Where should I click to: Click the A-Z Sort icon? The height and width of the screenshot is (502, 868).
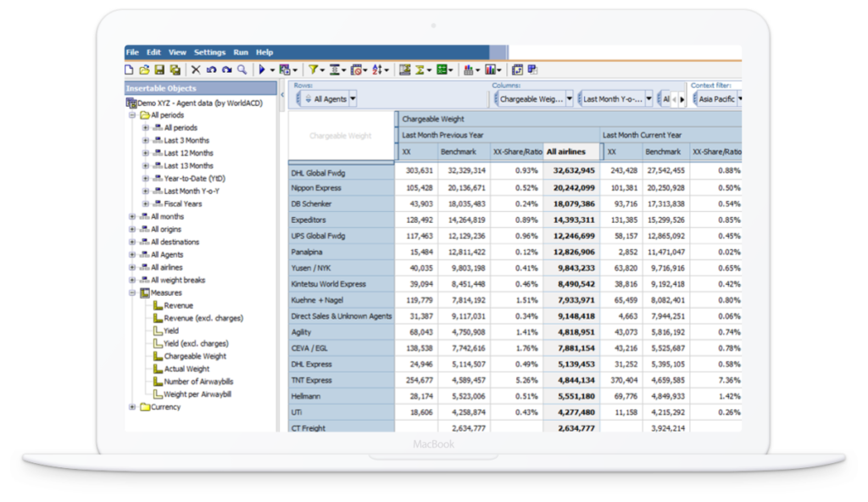coord(377,70)
